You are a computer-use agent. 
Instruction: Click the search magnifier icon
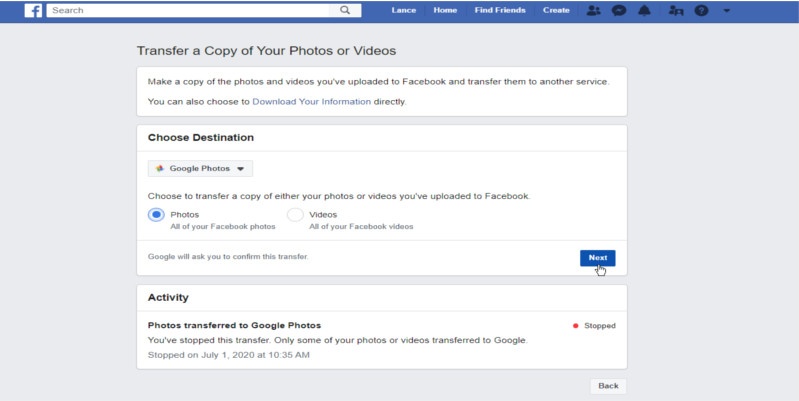[345, 10]
